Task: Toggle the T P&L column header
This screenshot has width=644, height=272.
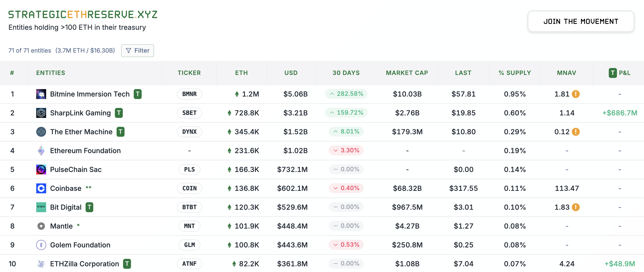Action: pyautogui.click(x=619, y=73)
